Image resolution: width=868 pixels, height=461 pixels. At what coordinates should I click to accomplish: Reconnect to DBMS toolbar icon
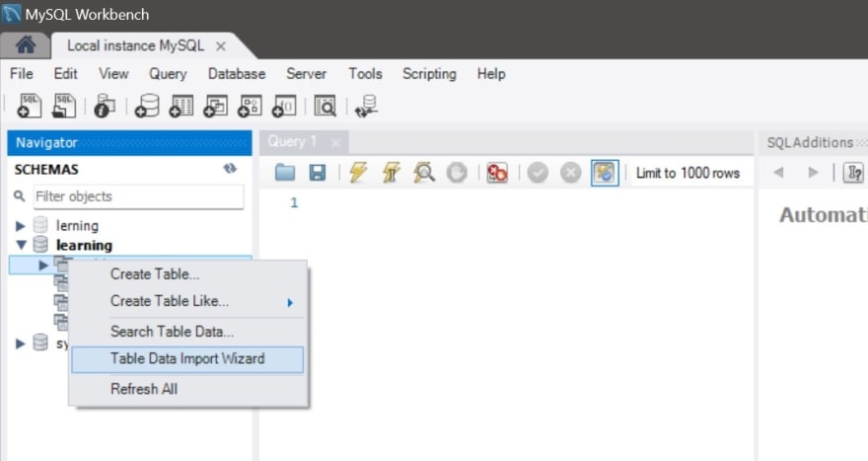(x=367, y=106)
